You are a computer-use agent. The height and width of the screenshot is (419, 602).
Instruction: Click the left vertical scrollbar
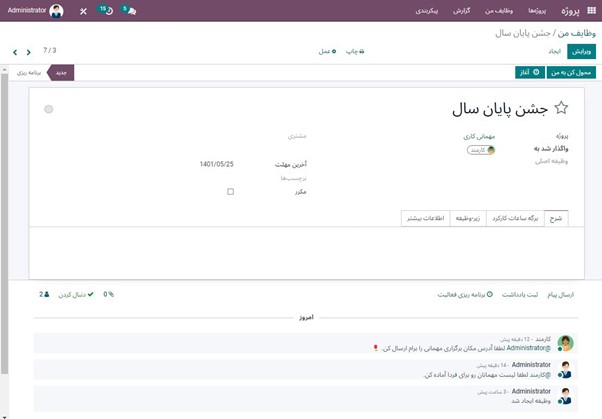click(4, 223)
